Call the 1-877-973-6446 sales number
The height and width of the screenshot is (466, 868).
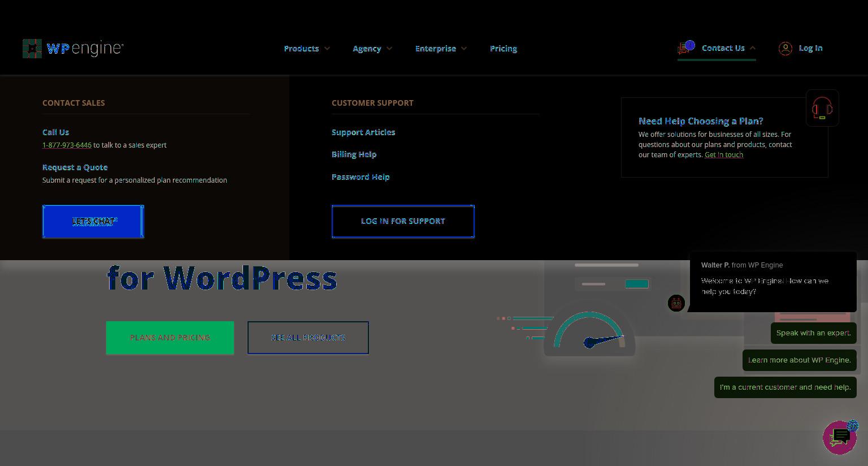point(67,145)
